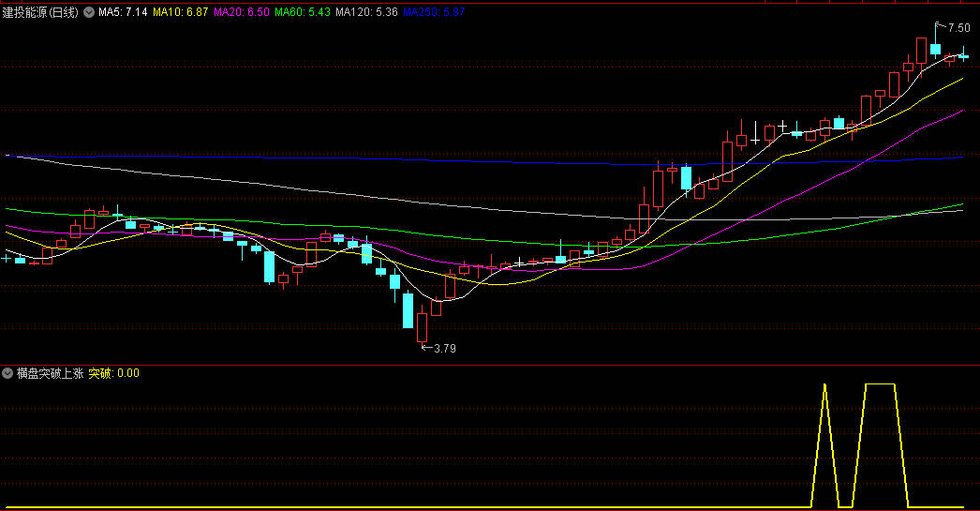Expand the dropdown arrow beside 横盘突破上涨
Image resolution: width=980 pixels, height=511 pixels.
click(7, 373)
